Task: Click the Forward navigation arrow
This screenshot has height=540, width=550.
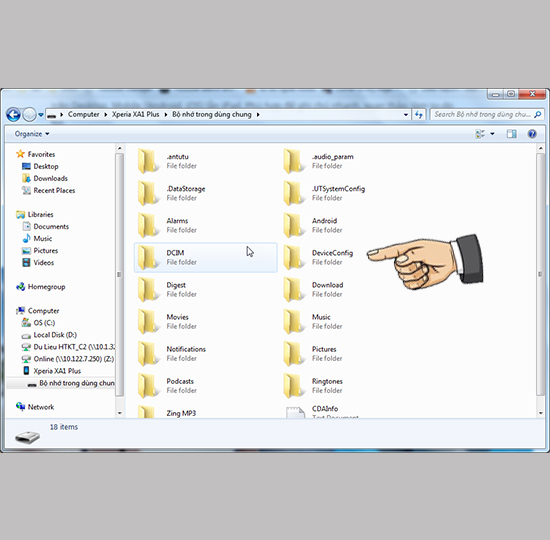Action: click(29, 115)
